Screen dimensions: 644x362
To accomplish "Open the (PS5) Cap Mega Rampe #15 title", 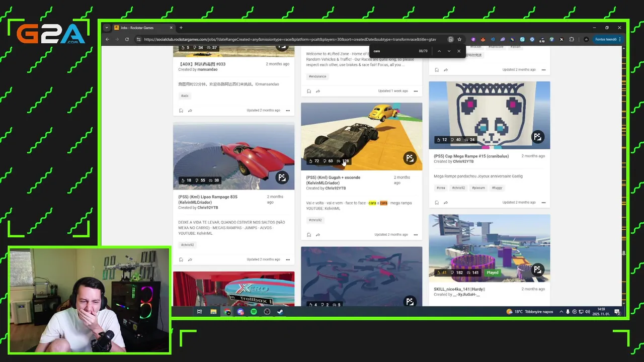I will pyautogui.click(x=471, y=156).
